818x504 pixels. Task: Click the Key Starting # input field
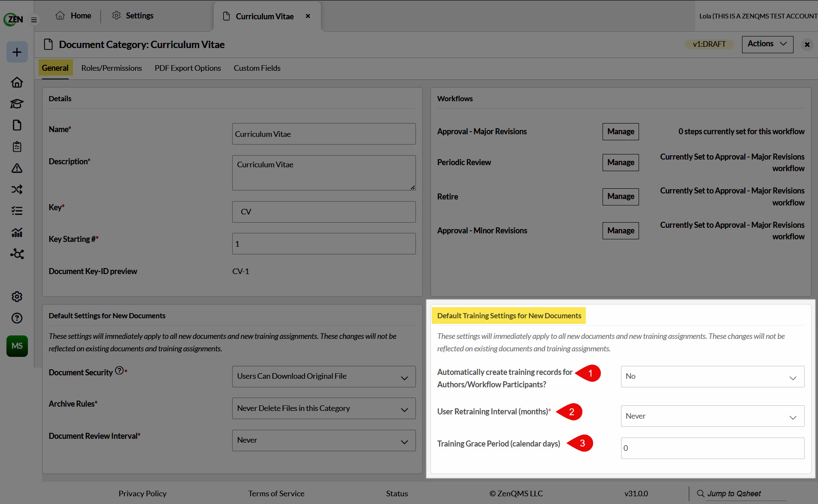[324, 244]
